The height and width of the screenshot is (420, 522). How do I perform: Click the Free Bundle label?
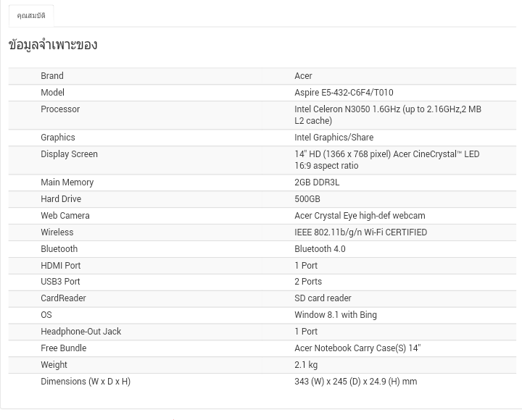click(64, 348)
